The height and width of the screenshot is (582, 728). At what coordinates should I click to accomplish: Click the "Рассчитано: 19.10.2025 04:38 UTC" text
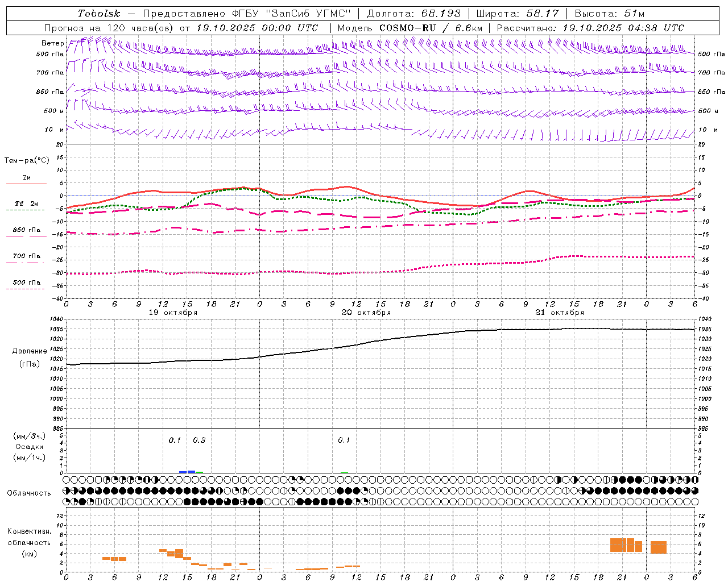tap(590, 28)
